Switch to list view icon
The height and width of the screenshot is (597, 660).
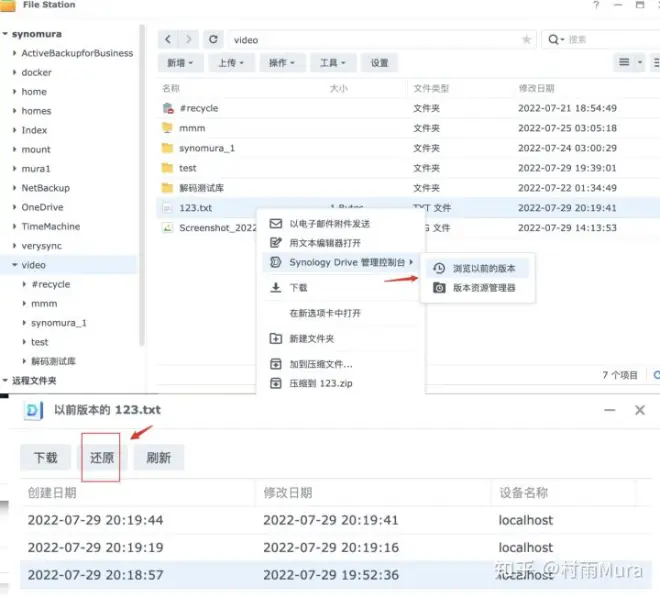[x=624, y=62]
